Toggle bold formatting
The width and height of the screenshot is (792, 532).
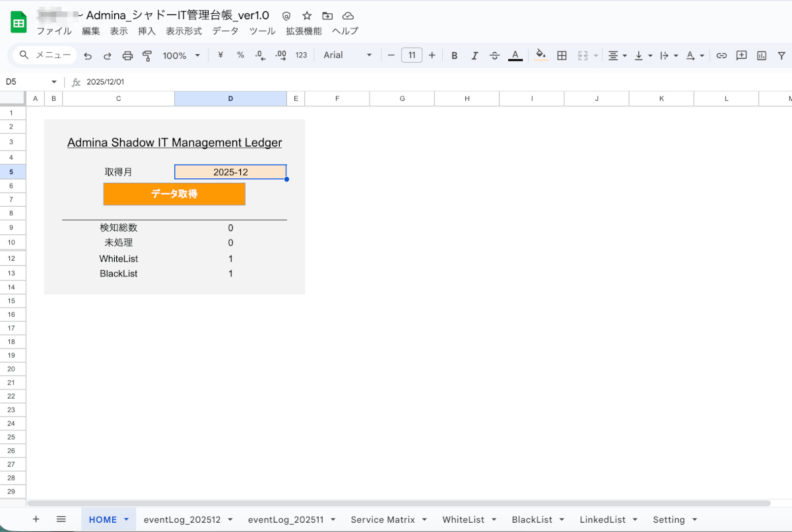tap(454, 55)
